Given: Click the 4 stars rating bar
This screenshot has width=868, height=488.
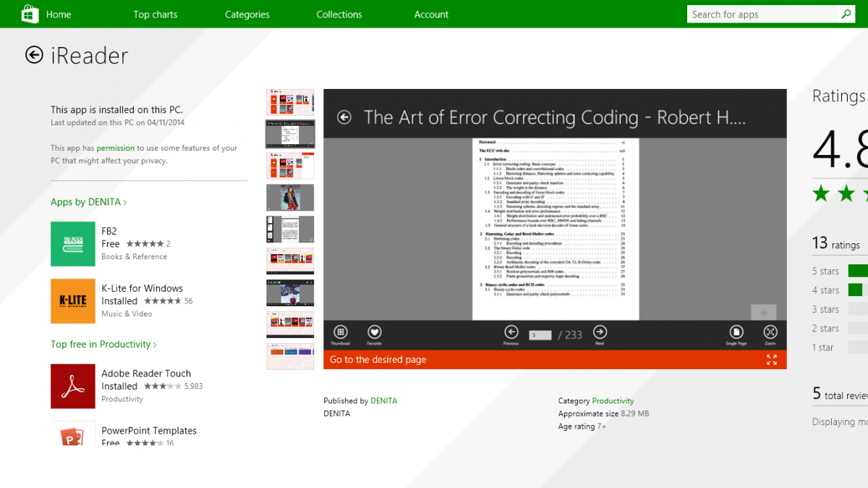Looking at the screenshot, I should click(x=858, y=290).
